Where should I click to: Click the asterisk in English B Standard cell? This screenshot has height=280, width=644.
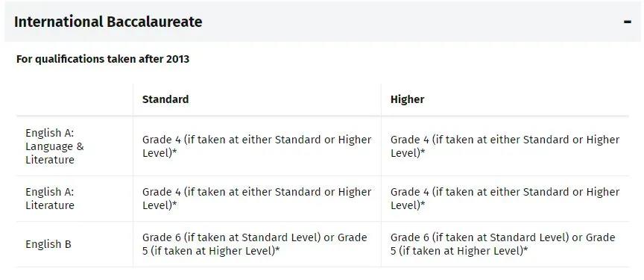(x=277, y=249)
